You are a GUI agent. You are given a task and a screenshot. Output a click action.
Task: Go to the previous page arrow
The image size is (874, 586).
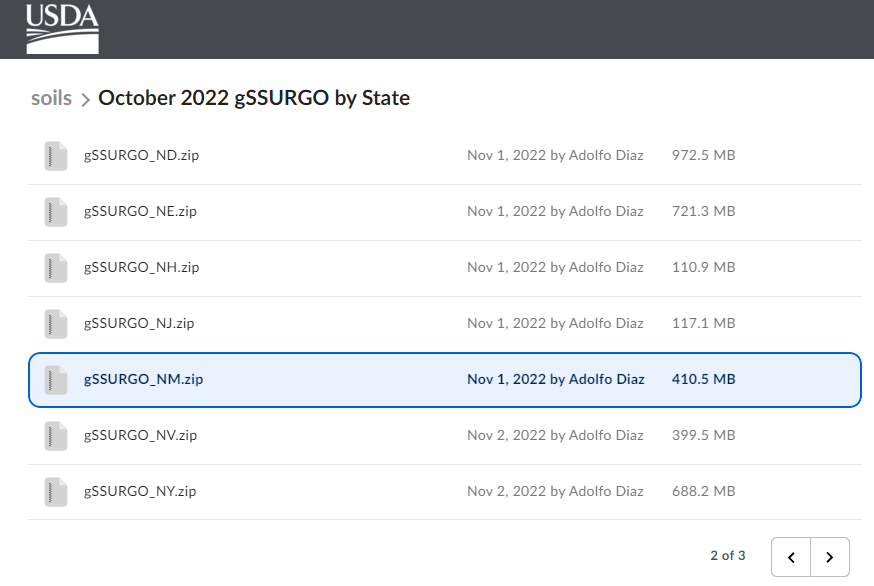click(791, 557)
